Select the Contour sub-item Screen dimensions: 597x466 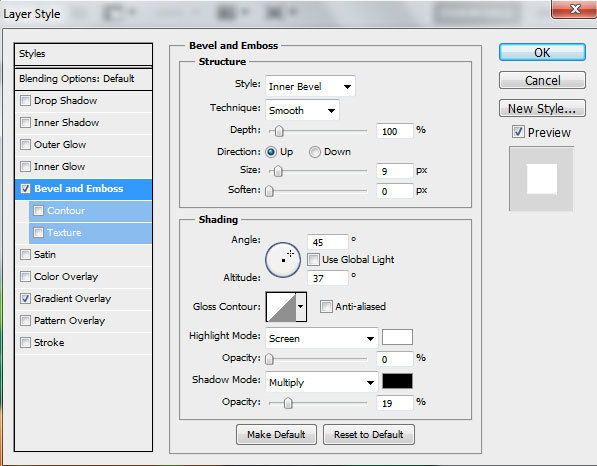[x=90, y=211]
